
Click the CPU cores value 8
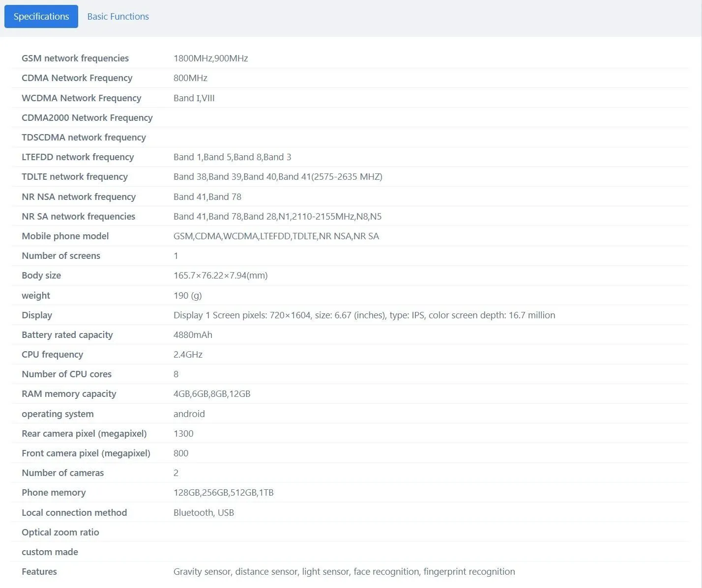pos(176,374)
